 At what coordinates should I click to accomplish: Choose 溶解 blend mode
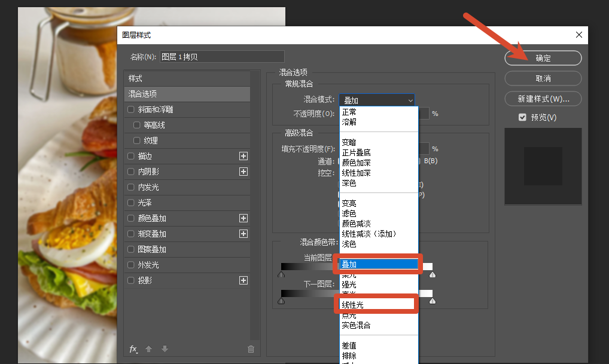(x=379, y=122)
